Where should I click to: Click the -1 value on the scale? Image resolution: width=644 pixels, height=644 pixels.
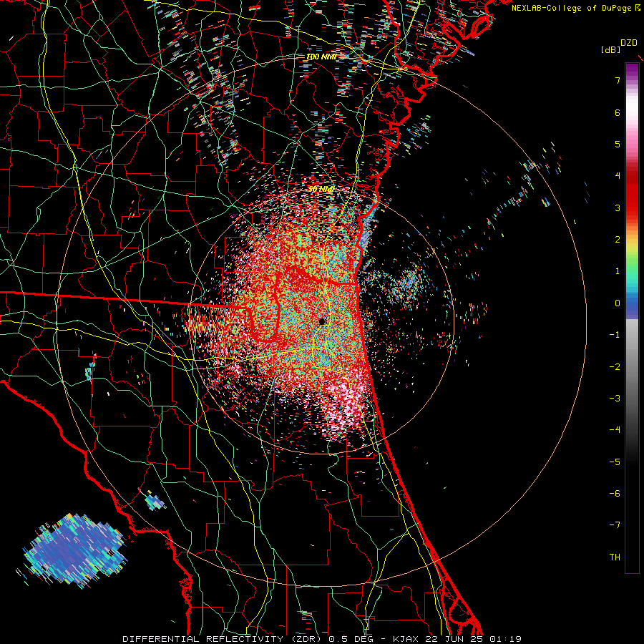(x=615, y=334)
